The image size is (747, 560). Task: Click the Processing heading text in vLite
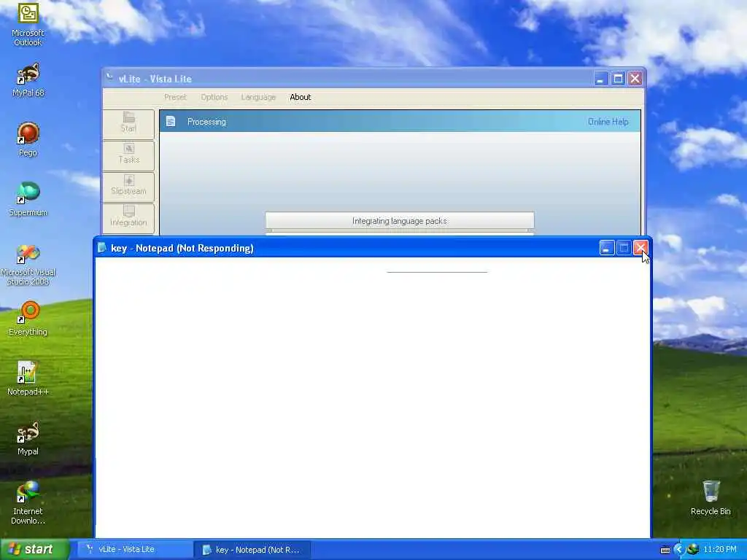(x=206, y=122)
